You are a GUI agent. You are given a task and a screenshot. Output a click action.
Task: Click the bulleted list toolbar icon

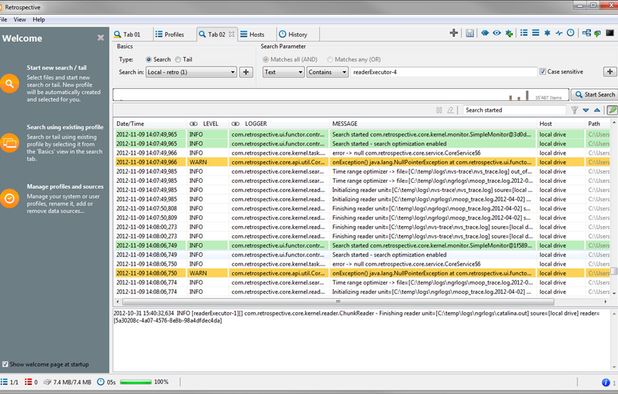click(x=524, y=33)
